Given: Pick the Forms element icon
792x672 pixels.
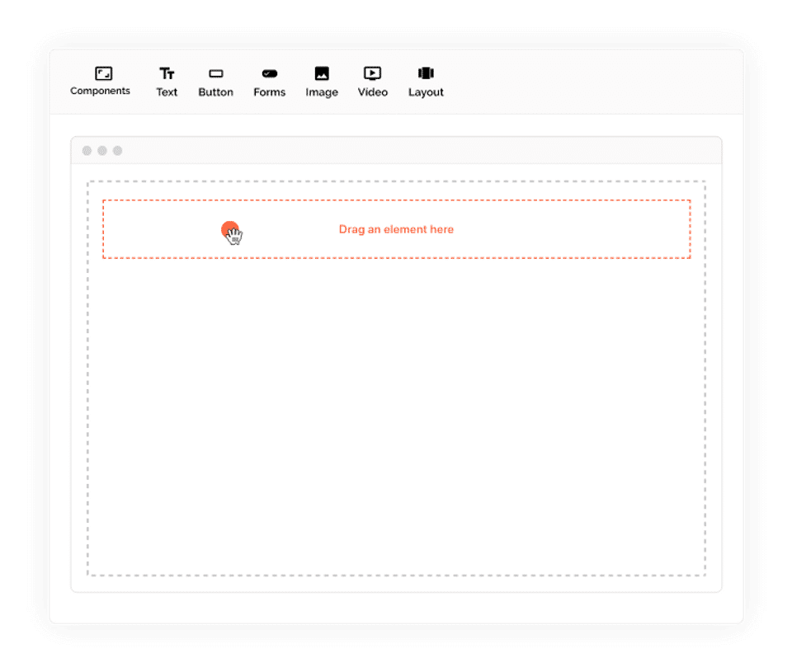Looking at the screenshot, I should pyautogui.click(x=269, y=73).
